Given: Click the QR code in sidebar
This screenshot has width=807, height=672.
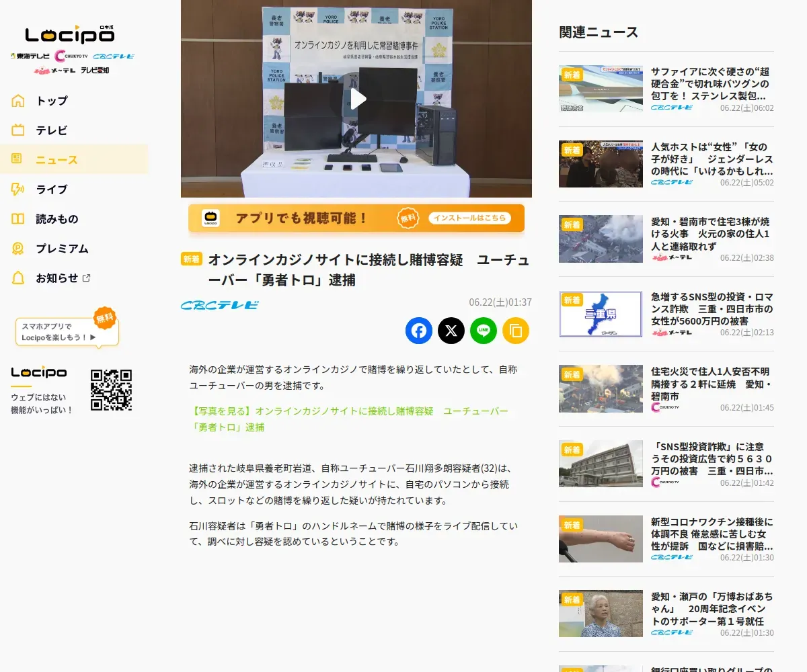Looking at the screenshot, I should pyautogui.click(x=111, y=390).
